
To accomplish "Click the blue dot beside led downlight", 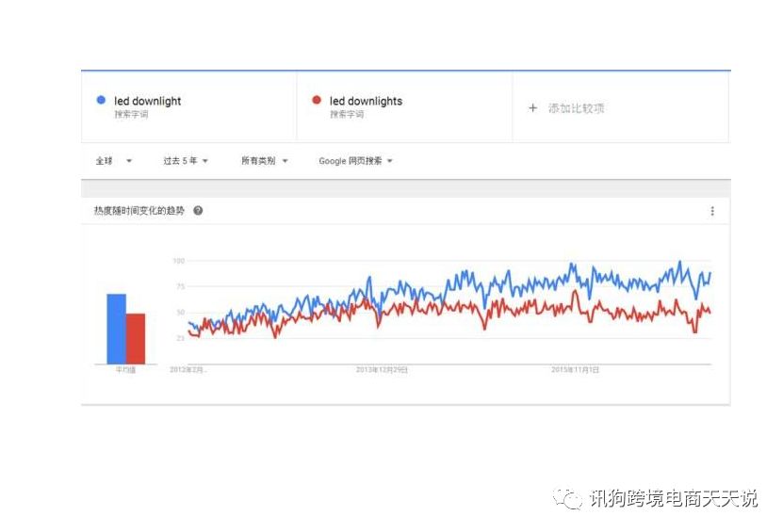I will tap(102, 101).
